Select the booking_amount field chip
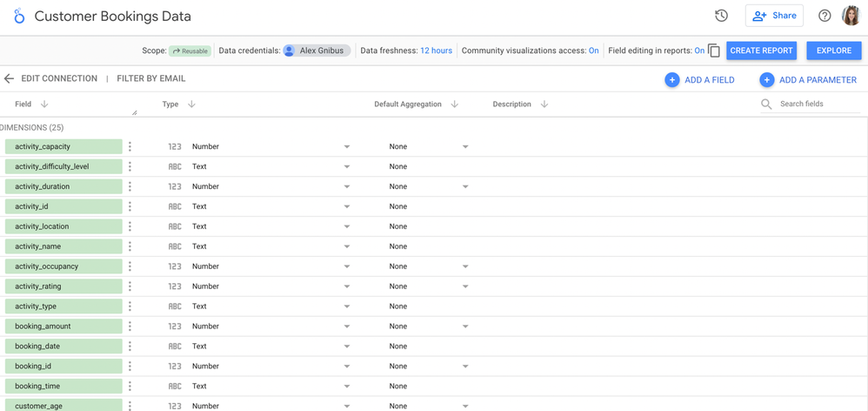Image resolution: width=868 pixels, height=411 pixels. [63, 326]
